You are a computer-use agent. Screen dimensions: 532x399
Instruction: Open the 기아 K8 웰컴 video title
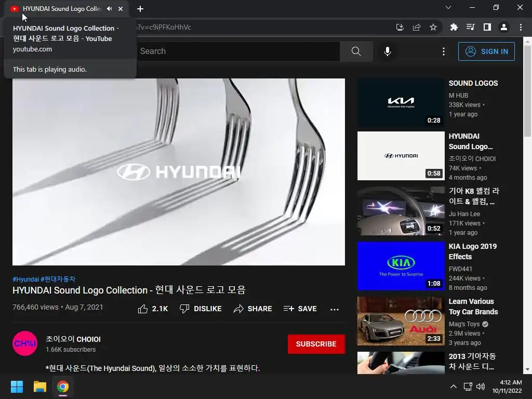pyautogui.click(x=474, y=196)
